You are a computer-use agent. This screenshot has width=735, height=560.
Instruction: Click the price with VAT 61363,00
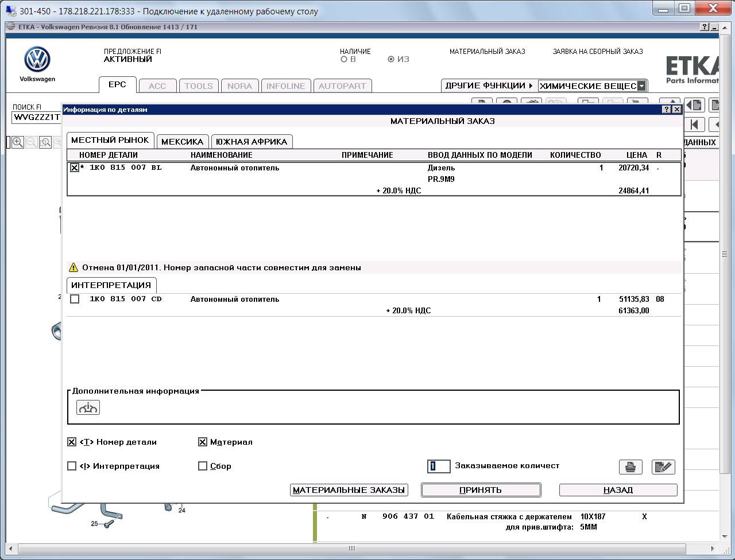634,310
